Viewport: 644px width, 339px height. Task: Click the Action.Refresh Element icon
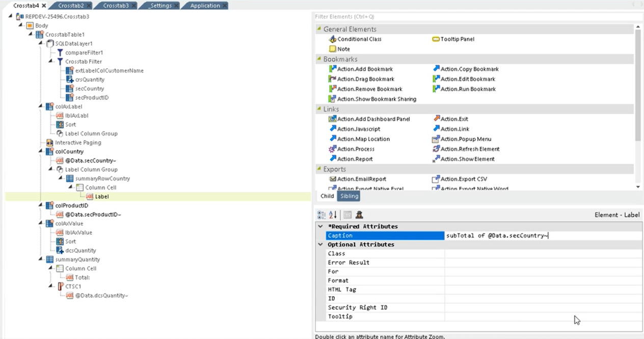pos(436,149)
